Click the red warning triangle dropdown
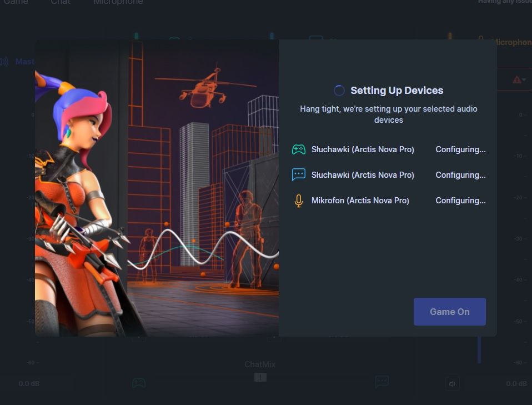Image resolution: width=532 pixels, height=405 pixels. click(519, 80)
